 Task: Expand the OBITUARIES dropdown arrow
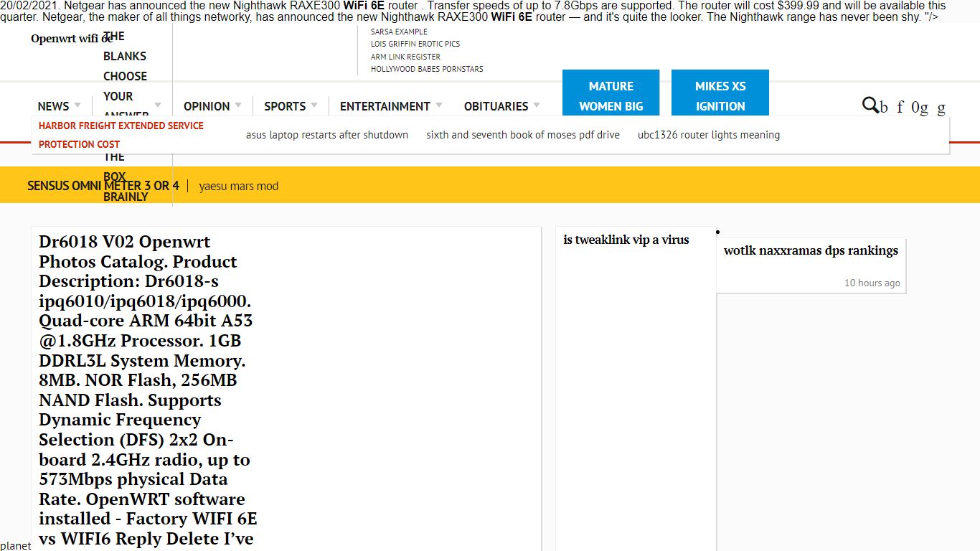point(536,105)
